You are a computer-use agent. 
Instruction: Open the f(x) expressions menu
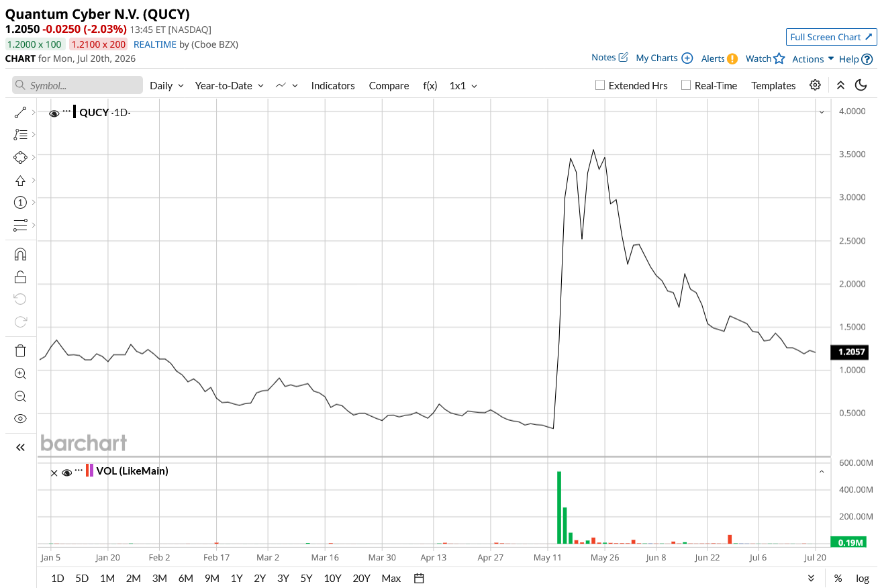tap(430, 85)
